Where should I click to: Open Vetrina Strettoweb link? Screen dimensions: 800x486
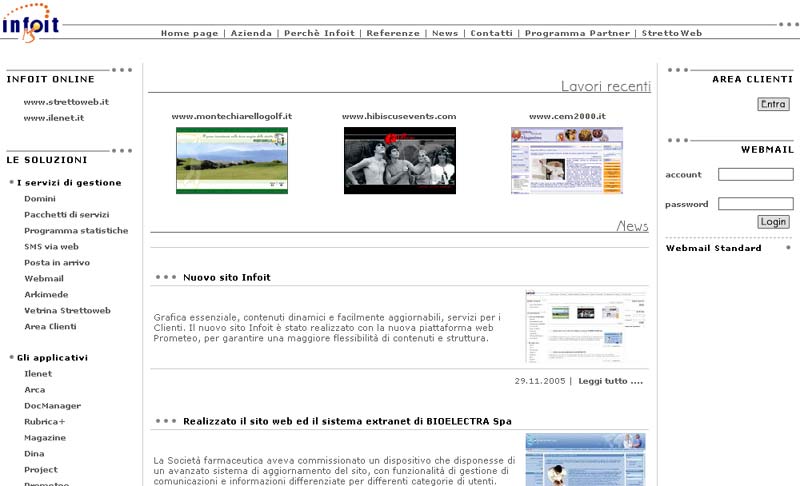point(67,311)
